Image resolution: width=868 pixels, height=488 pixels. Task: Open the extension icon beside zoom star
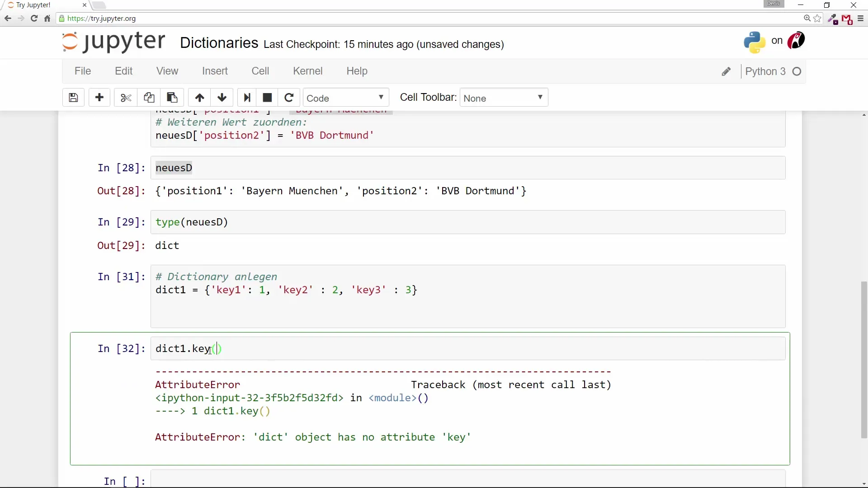click(833, 19)
